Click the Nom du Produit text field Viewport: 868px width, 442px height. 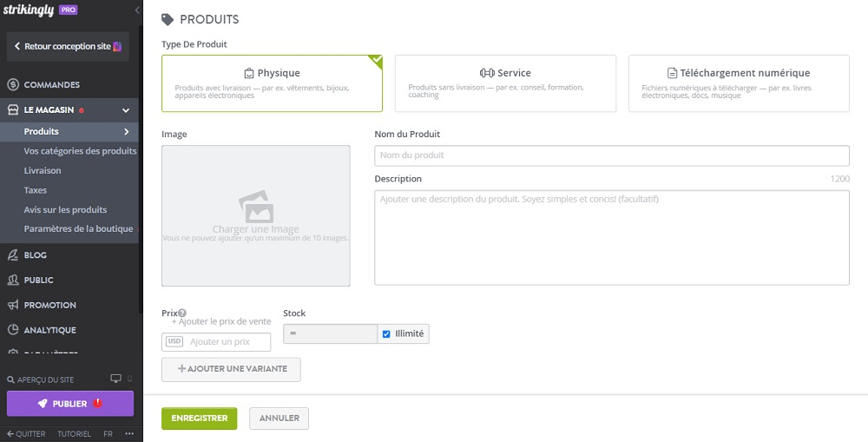tap(611, 155)
